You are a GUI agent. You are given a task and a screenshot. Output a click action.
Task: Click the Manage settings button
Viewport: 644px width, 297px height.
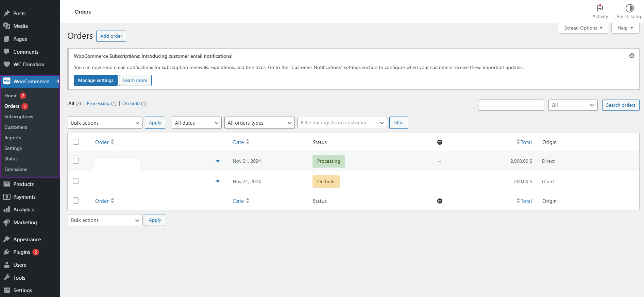[x=96, y=80]
